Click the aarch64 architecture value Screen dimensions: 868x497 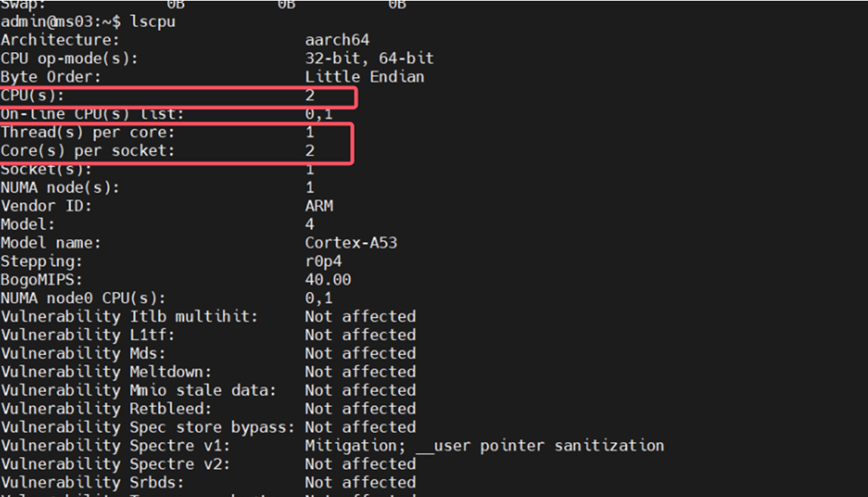[x=337, y=40]
